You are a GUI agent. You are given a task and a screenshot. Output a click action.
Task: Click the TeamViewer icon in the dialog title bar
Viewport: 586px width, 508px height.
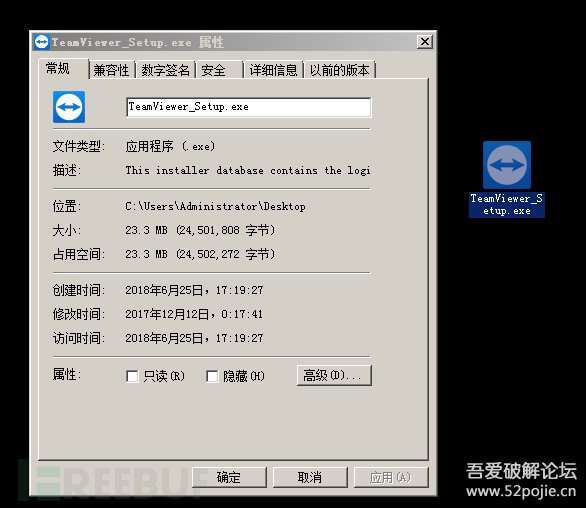(x=41, y=42)
